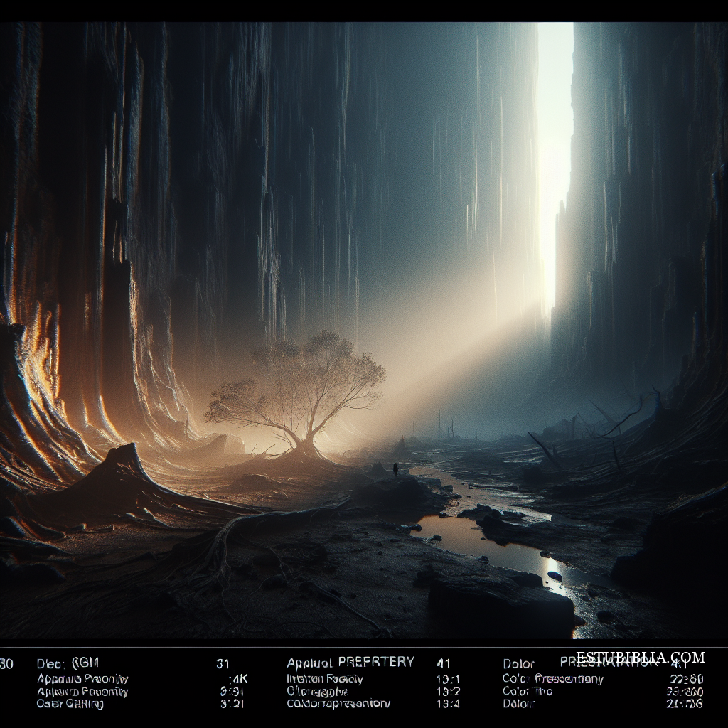Select the Applual PREPRTERY header
Image resolution: width=728 pixels, height=728 pixels.
coord(350,662)
